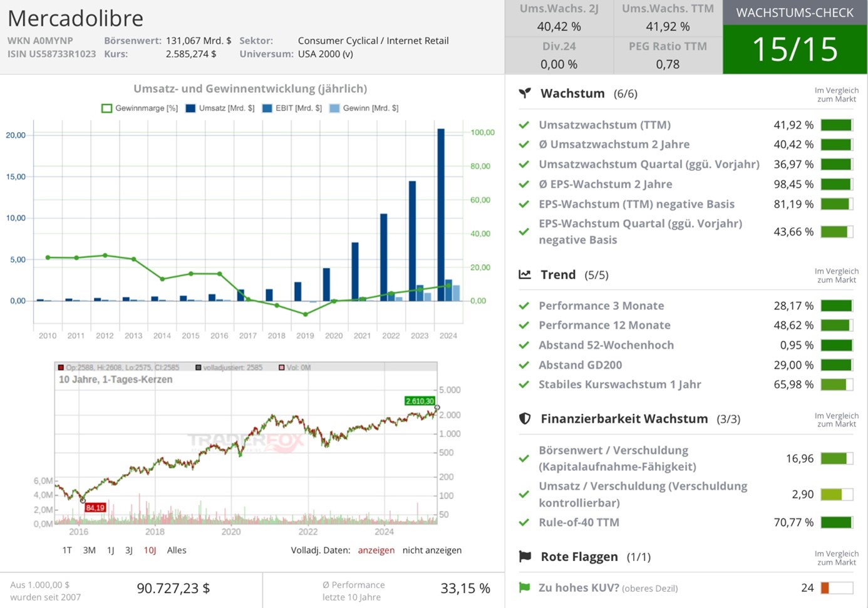The height and width of the screenshot is (608, 868).
Task: Click the Trend chart icon
Action: pyautogui.click(x=525, y=274)
